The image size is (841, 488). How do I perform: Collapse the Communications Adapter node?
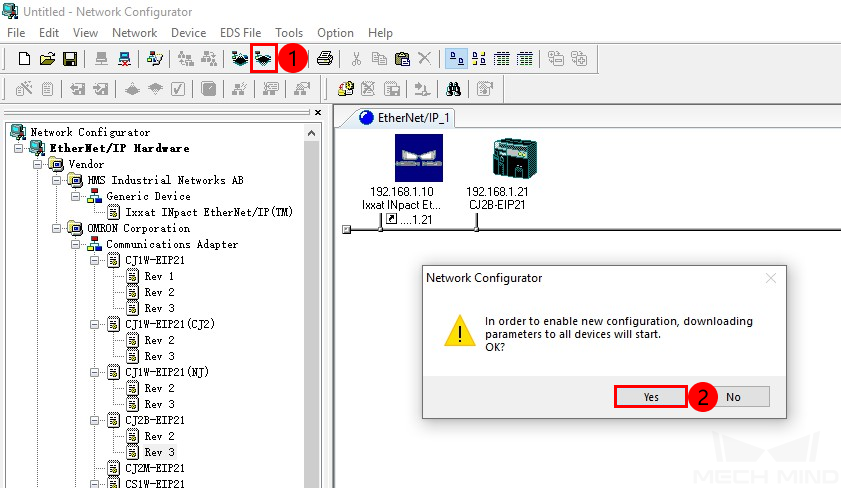pyautogui.click(x=76, y=245)
